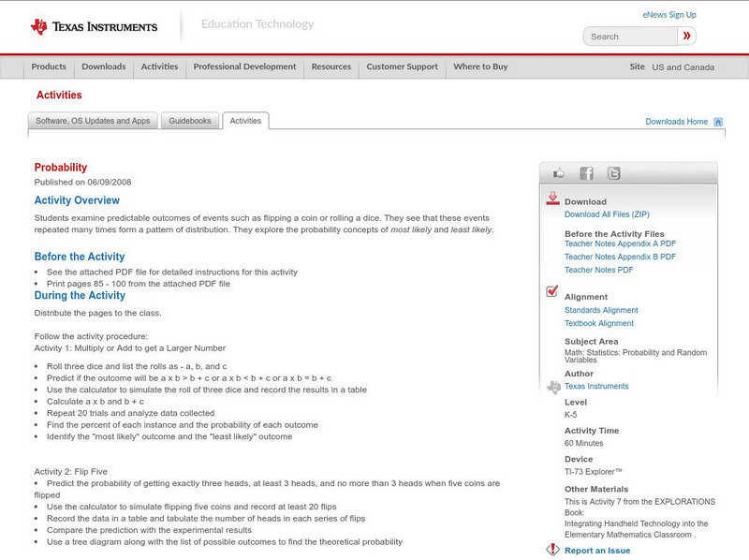Click inside the Search field
The height and width of the screenshot is (560, 749).
click(630, 37)
